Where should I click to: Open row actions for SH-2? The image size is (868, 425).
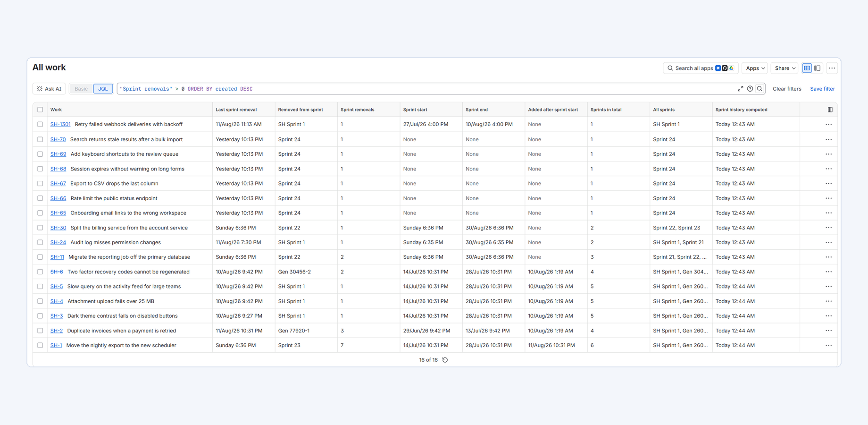pos(829,331)
